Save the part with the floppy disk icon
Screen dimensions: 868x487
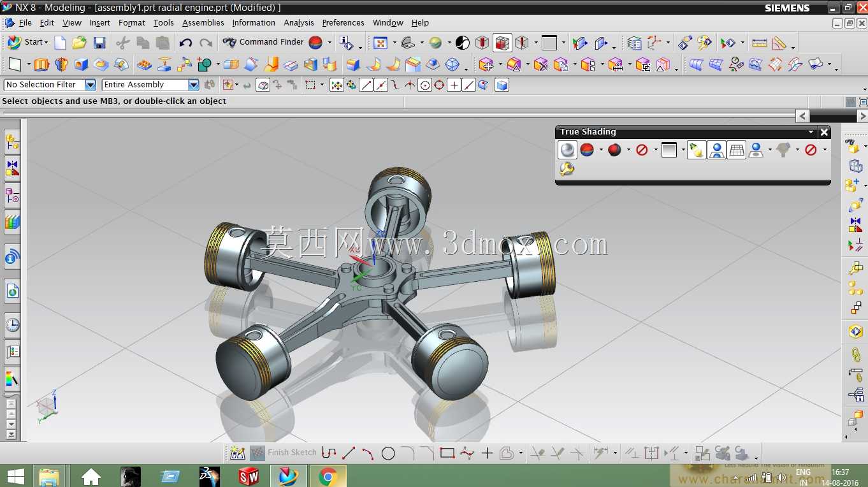99,43
